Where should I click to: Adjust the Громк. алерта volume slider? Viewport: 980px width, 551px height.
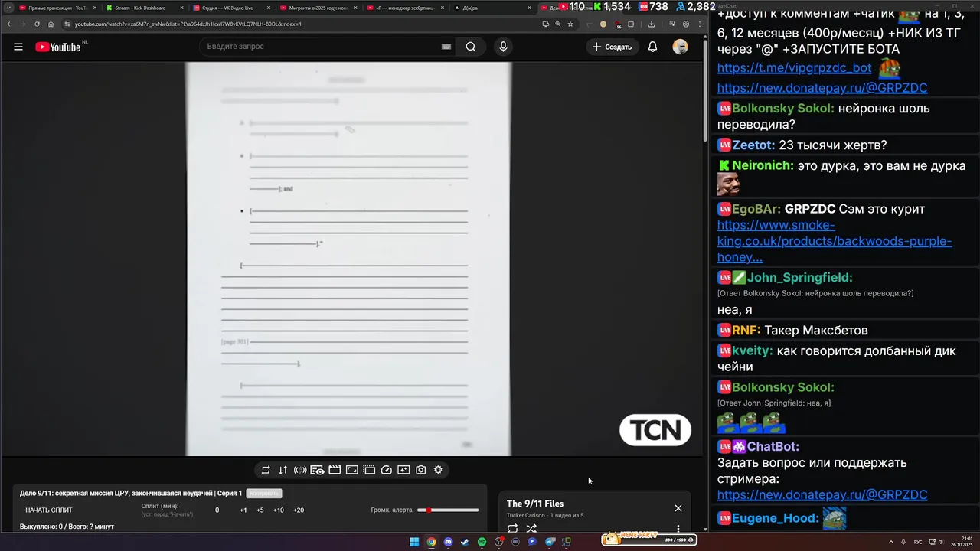[x=448, y=510]
